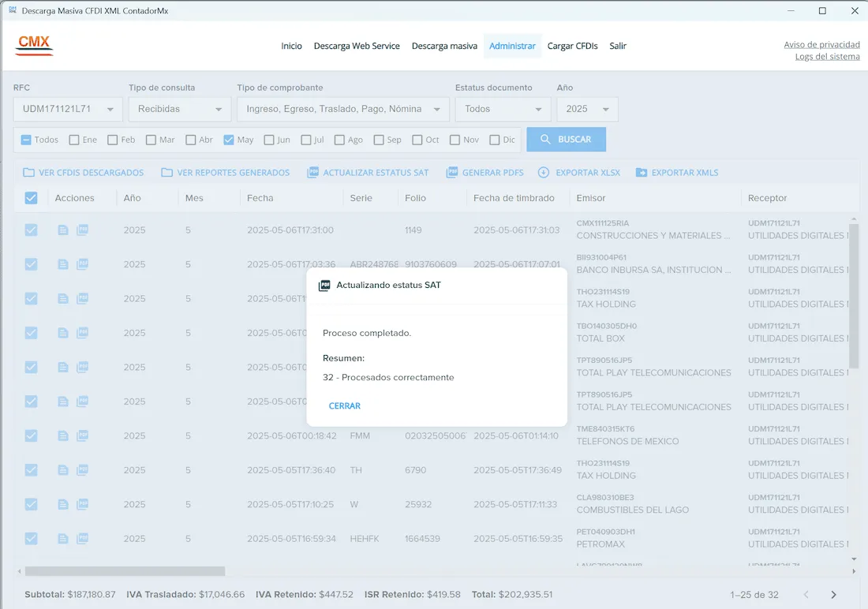868x609 pixels.
Task: Click the CMX logo icon
Action: (34, 45)
